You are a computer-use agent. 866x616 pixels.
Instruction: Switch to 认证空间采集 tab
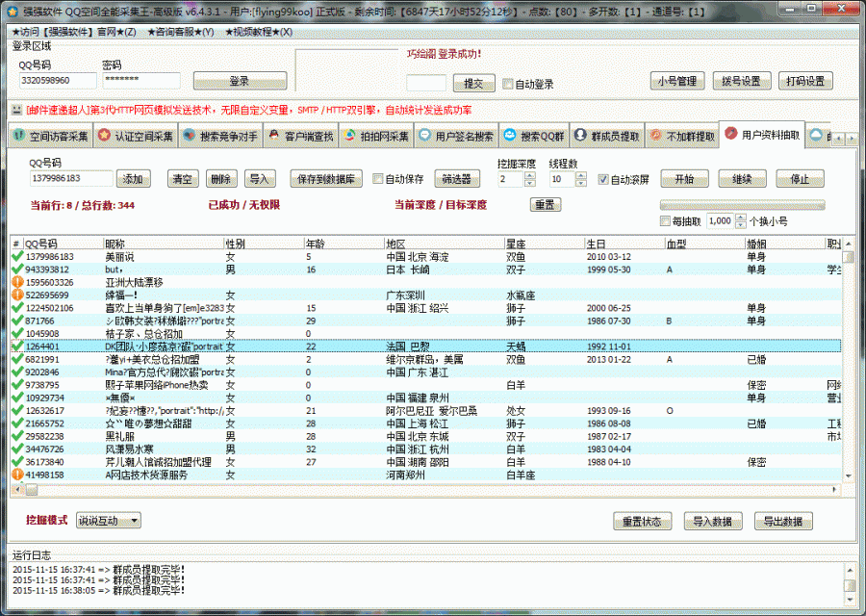click(136, 136)
